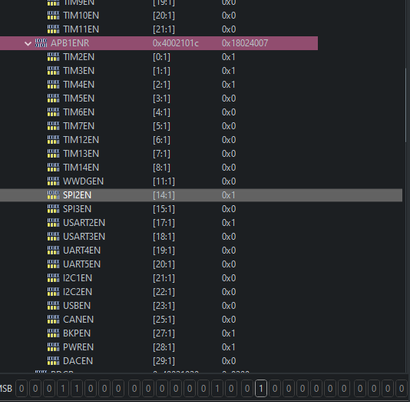
Task: Click the CANEN bitfield icon
Action: tap(53, 320)
